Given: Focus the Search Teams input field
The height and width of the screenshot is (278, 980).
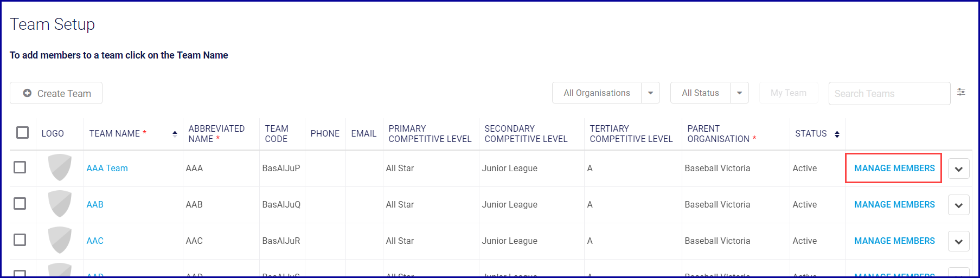Looking at the screenshot, I should point(889,94).
